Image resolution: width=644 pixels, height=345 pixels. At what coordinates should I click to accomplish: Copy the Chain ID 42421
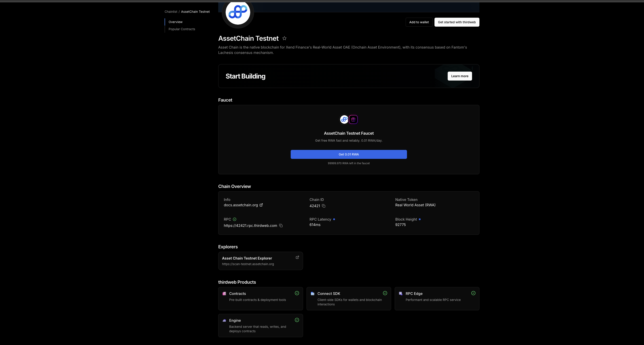(x=324, y=206)
